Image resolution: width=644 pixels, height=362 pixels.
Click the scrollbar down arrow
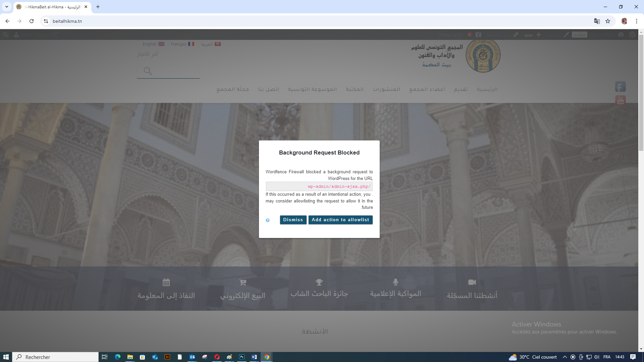click(641, 349)
